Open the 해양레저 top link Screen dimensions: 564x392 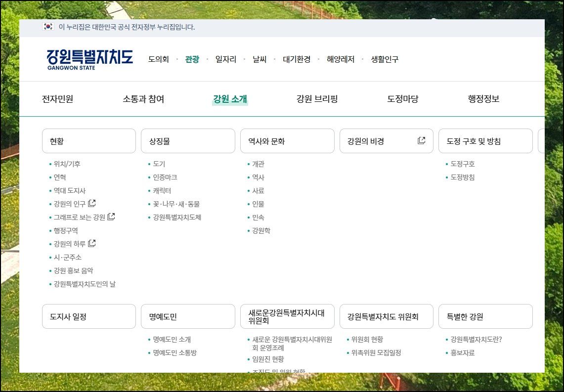[x=341, y=59]
